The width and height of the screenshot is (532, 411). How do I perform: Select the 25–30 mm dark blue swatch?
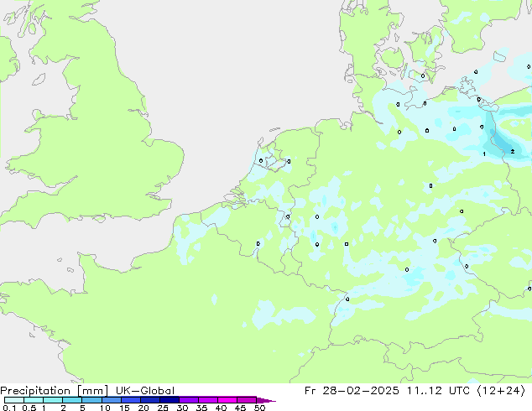170,400
